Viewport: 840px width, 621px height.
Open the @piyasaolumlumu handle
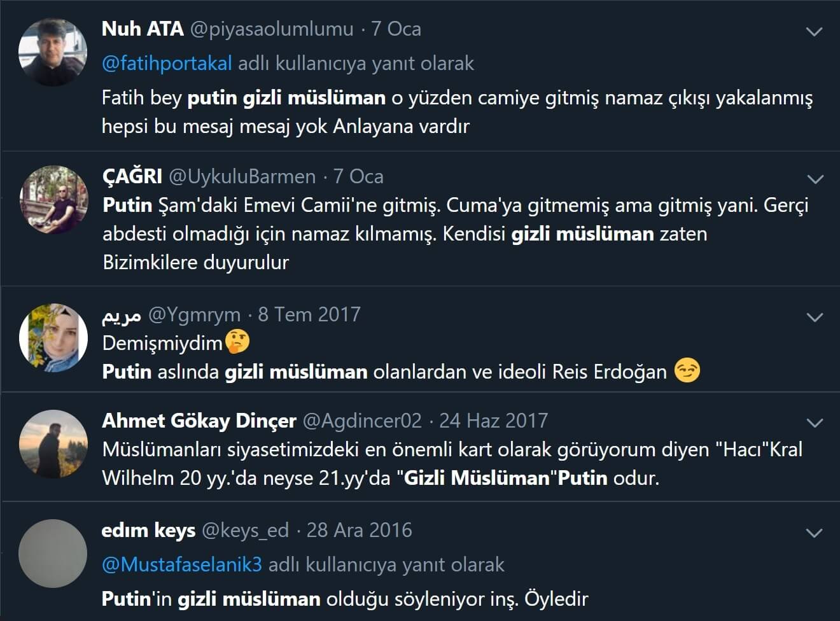[x=272, y=29]
